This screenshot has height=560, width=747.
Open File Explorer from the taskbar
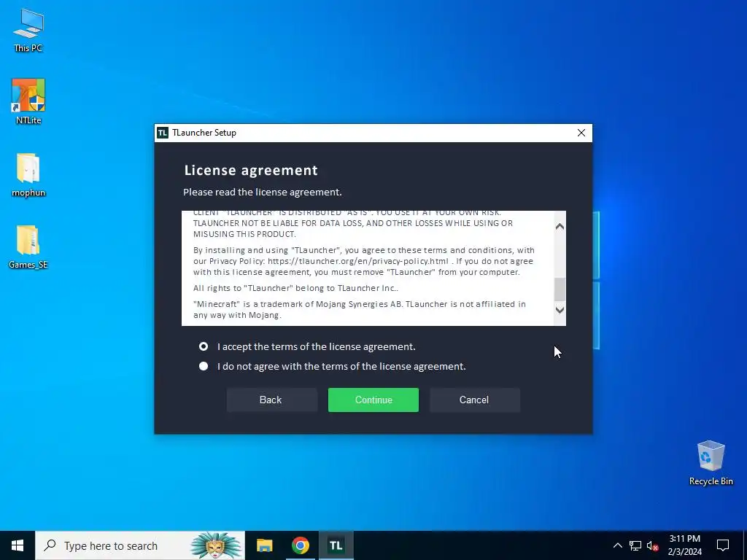tap(264, 545)
